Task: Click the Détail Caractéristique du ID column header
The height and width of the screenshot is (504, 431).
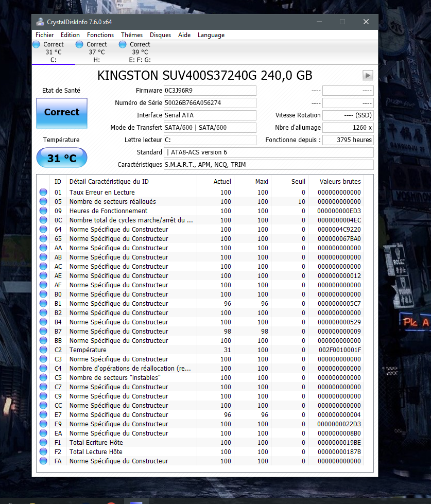Action: pos(131,182)
